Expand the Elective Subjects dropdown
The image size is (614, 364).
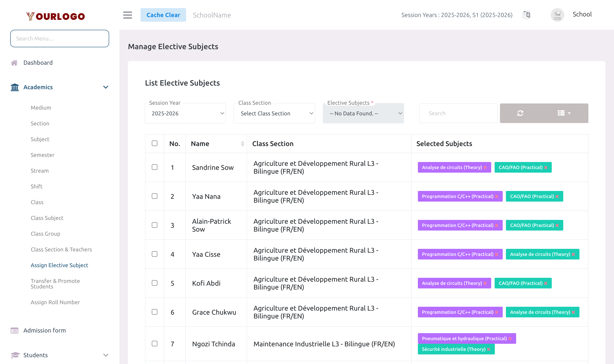tap(363, 113)
